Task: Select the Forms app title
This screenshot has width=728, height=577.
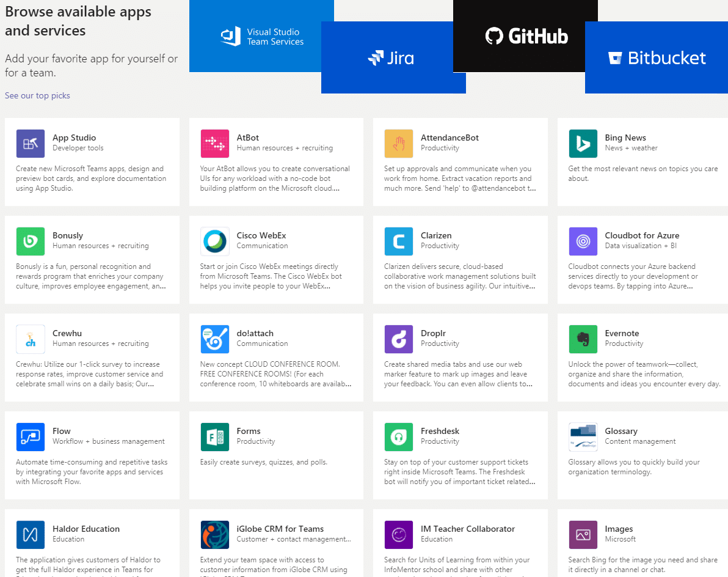Action: tap(249, 431)
